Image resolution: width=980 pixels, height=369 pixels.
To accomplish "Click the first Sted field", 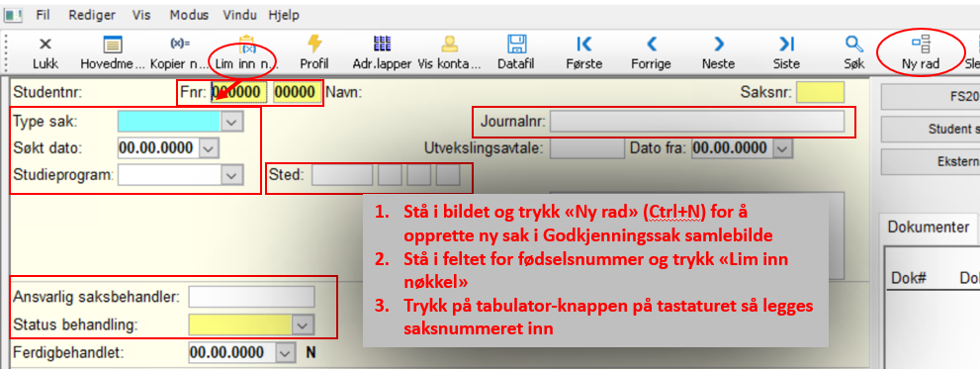I will coord(342,174).
